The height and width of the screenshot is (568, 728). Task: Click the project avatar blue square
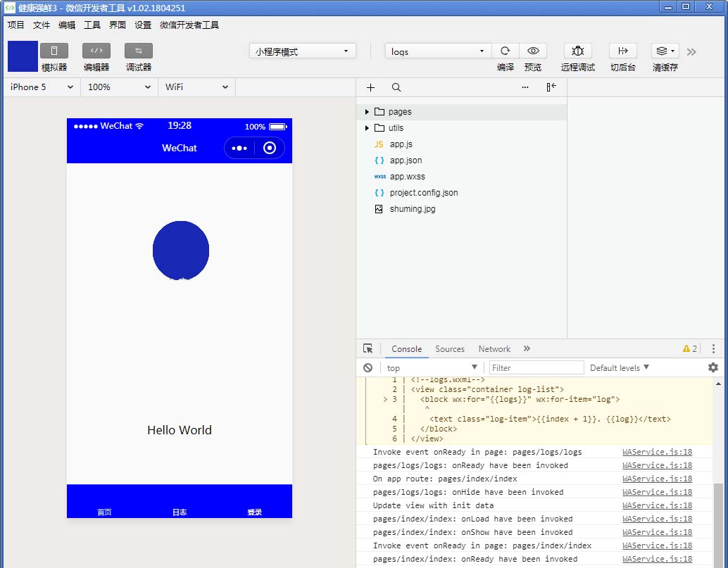point(23,56)
